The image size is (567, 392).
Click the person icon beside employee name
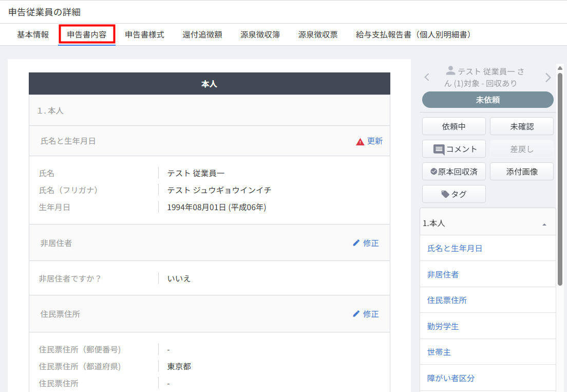coord(450,70)
